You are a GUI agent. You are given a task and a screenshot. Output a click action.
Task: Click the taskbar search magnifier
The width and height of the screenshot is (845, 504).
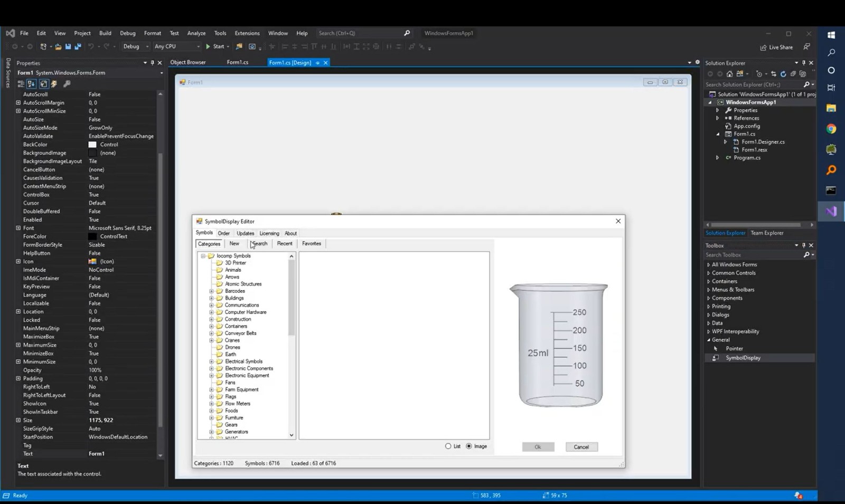[x=831, y=52]
